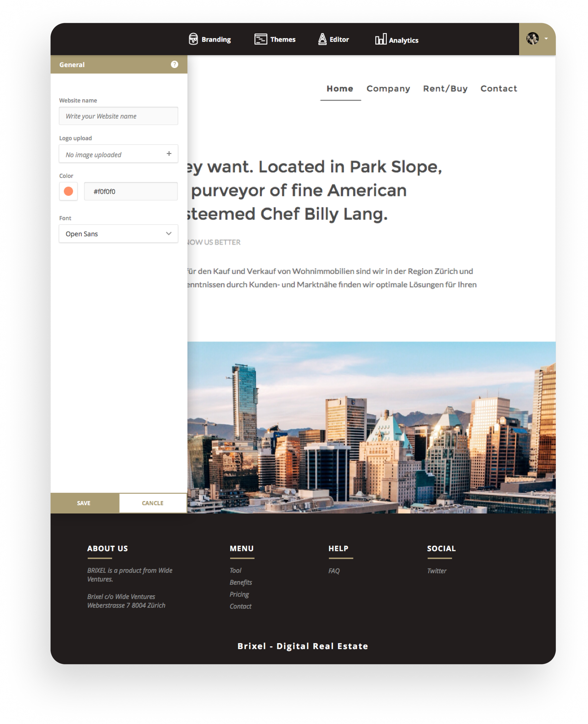Screen dimensions: 588x724
Task: Follow the Twitter social link
Action: coord(437,571)
